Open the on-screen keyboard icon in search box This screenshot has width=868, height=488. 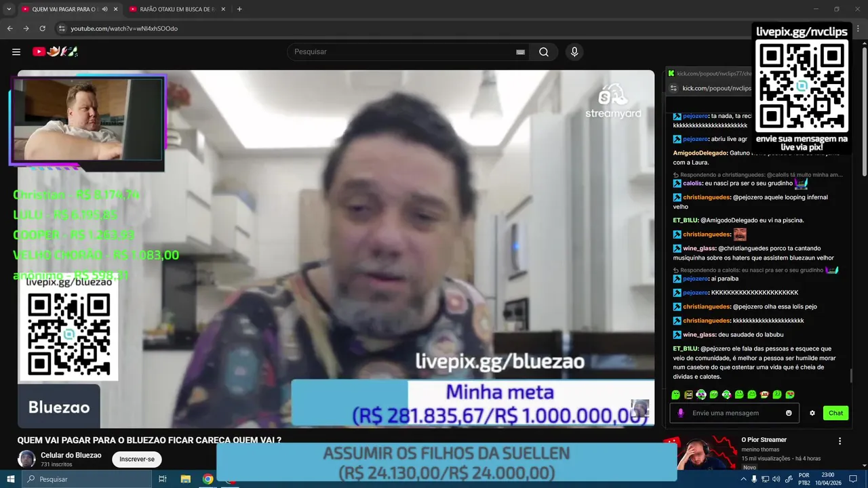click(x=520, y=52)
